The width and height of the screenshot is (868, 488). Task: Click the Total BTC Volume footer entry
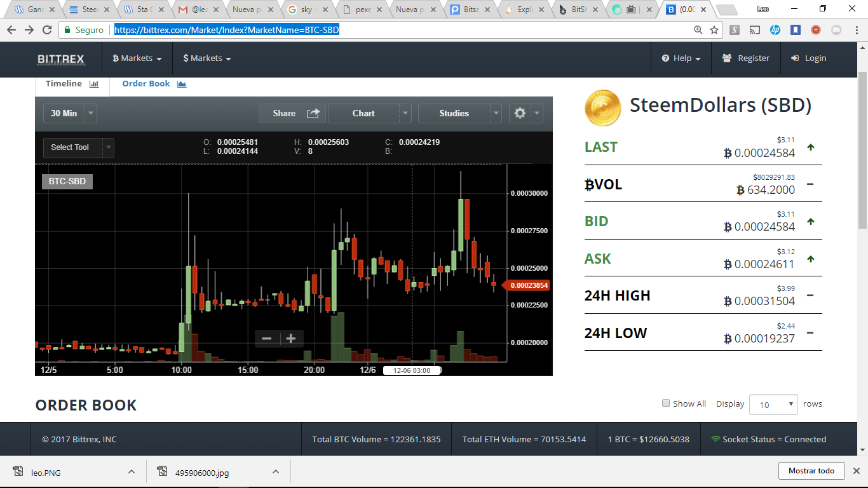click(376, 439)
